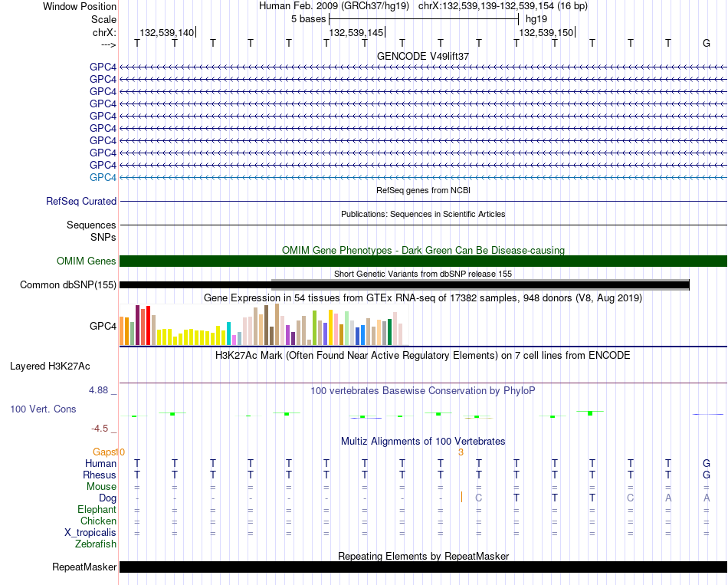Image resolution: width=728 pixels, height=585 pixels.
Task: Click the Multiz Alignments of 100 Vertebrates title
Action: pos(423,441)
